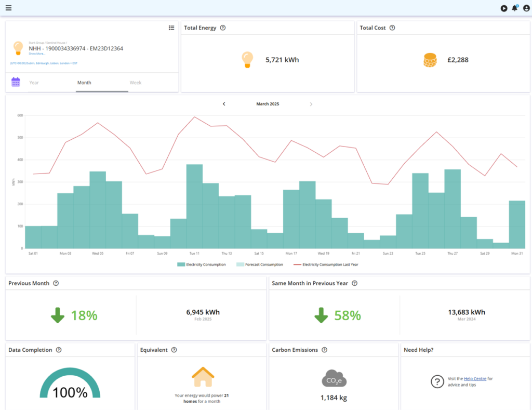Viewport: 532px width, 410px height.
Task: Switch to the Year tab
Action: [34, 83]
